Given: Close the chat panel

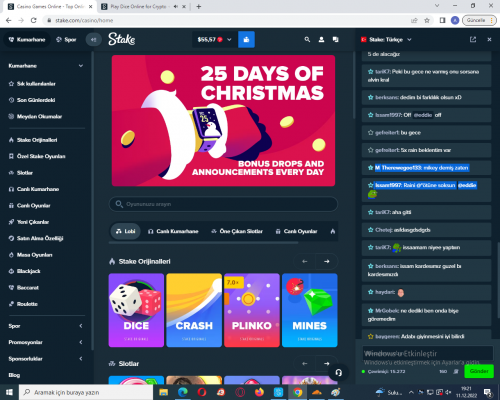Looking at the screenshot, I should [489, 39].
